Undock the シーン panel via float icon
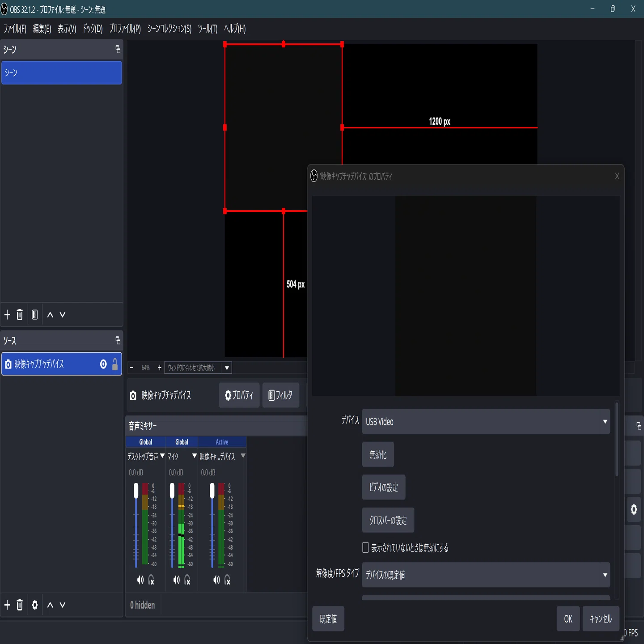This screenshot has width=644, height=644. point(118,49)
